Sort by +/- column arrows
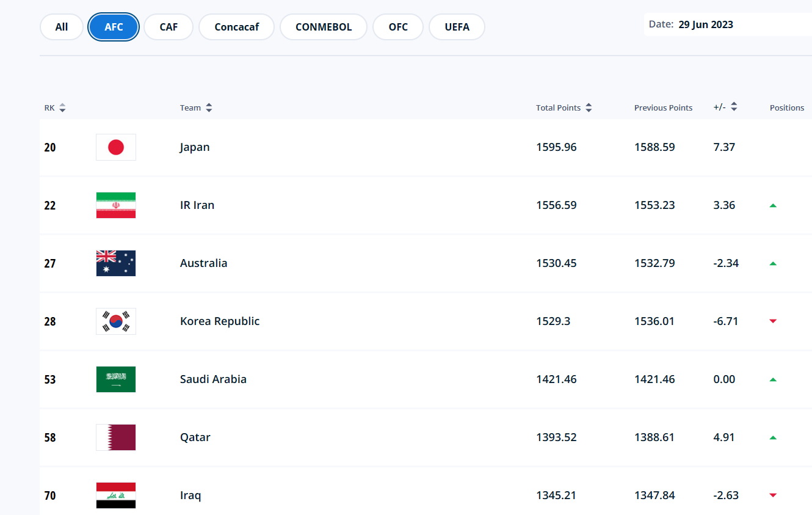This screenshot has width=812, height=515. pos(734,107)
